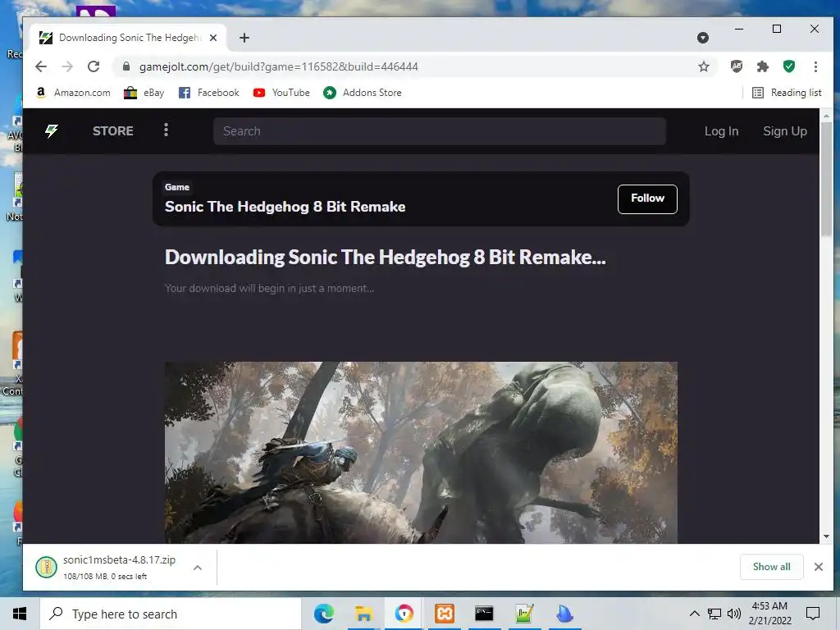Follow Sonic The Hedgehog 8 Bit Remake
Image resolution: width=840 pixels, height=630 pixels.
[647, 199]
